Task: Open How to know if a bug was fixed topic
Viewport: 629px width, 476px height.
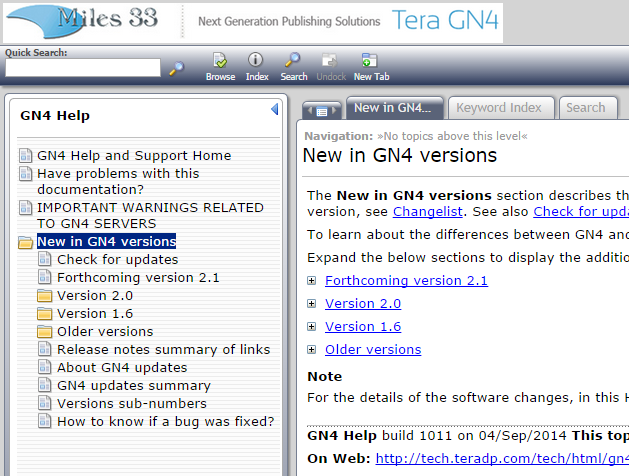Action: tap(165, 422)
